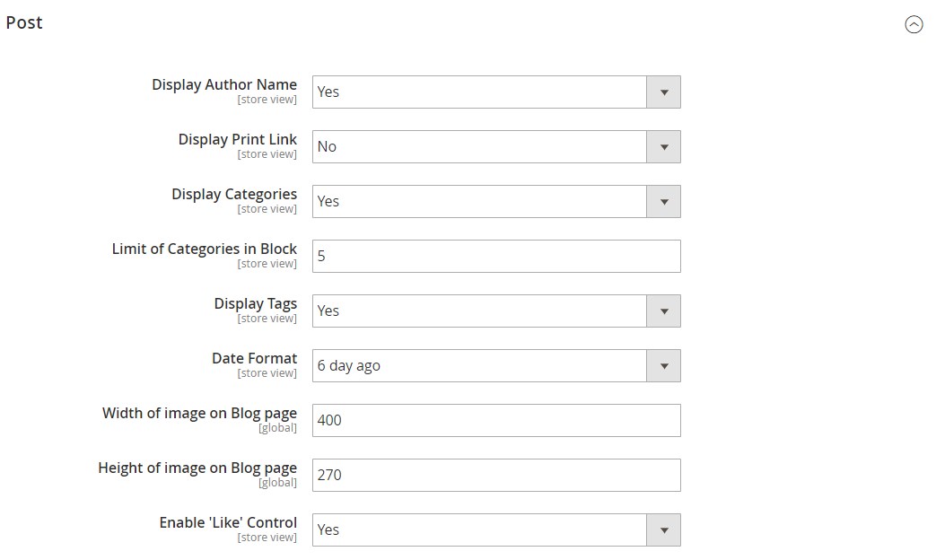The height and width of the screenshot is (560, 936).
Task: Click the arrow icon of the Display Author Name select
Action: pos(664,92)
